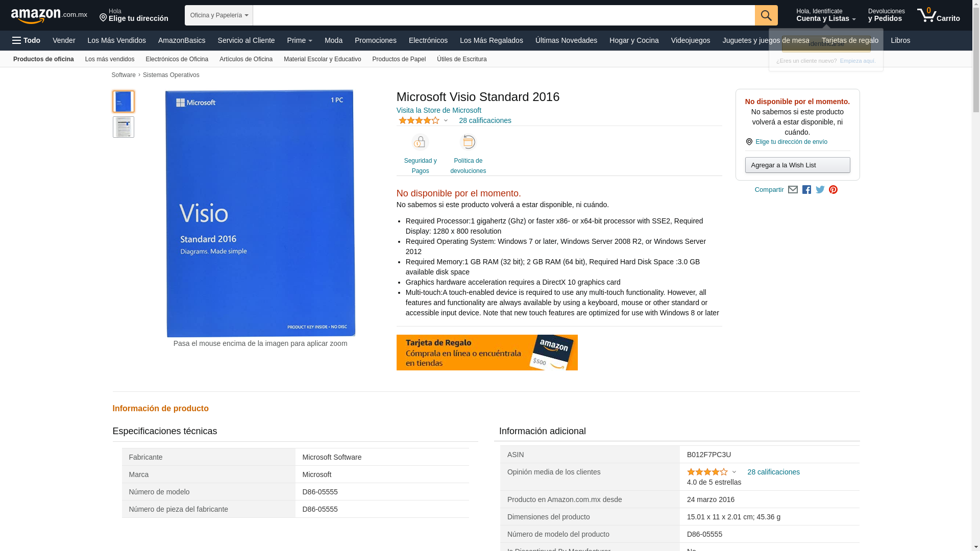Expand the Prime menu dropdown
The width and height of the screenshot is (980, 551).
[300, 40]
